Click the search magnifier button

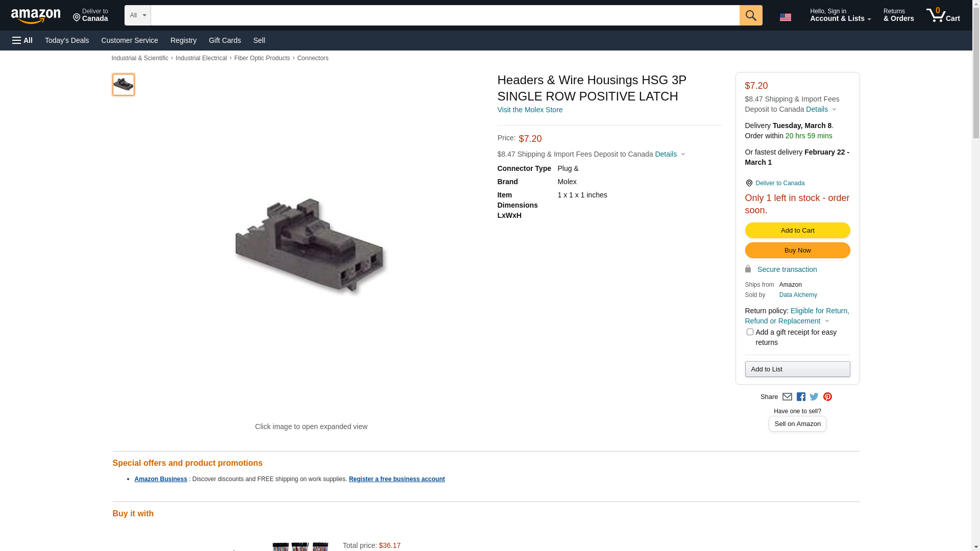pos(751,15)
